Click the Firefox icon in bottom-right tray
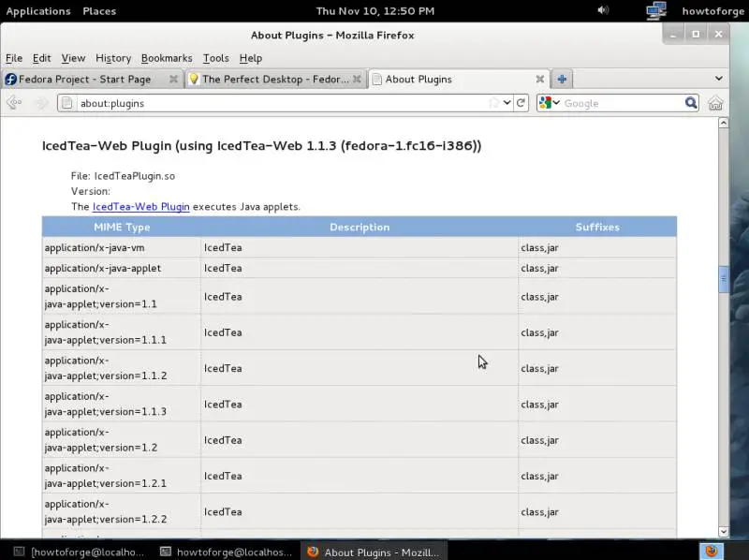 click(712, 552)
